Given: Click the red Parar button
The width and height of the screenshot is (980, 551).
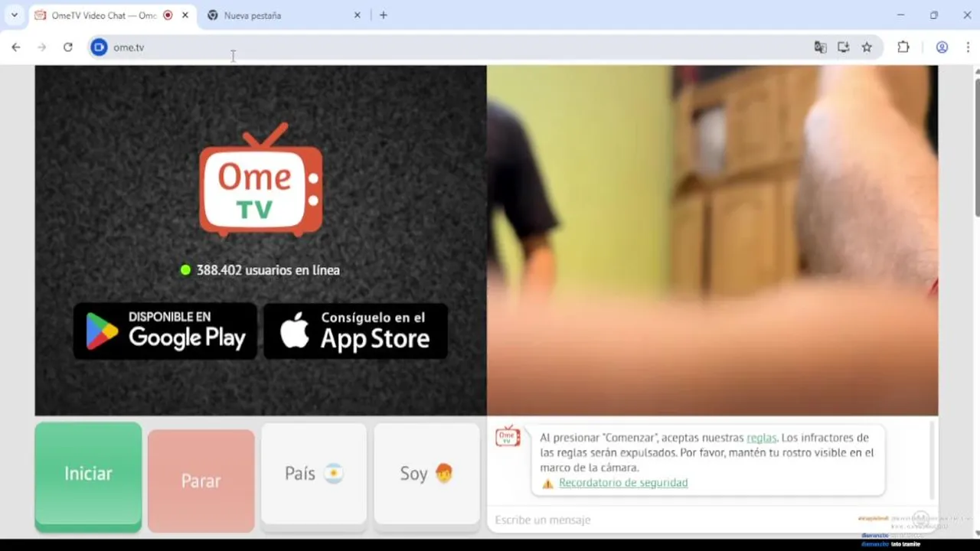Looking at the screenshot, I should [x=201, y=481].
